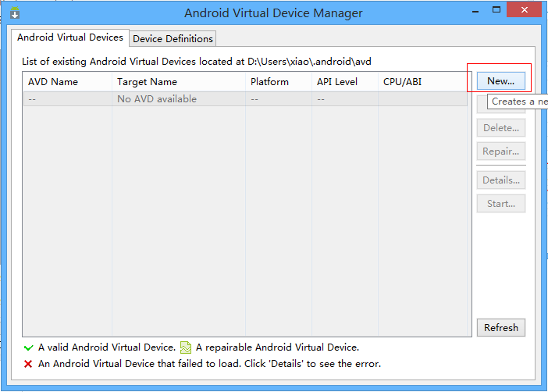
Task: Click the greyed-out Start... button
Action: coord(501,204)
